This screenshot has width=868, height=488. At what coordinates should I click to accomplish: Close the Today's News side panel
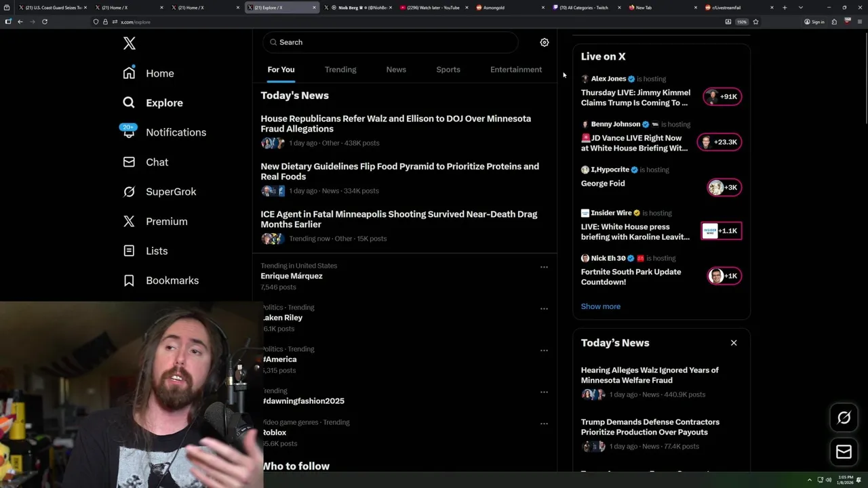pos(734,343)
